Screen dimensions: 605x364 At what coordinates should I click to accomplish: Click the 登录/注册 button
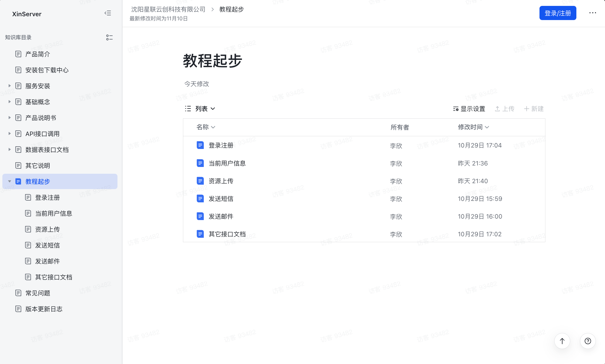(557, 13)
